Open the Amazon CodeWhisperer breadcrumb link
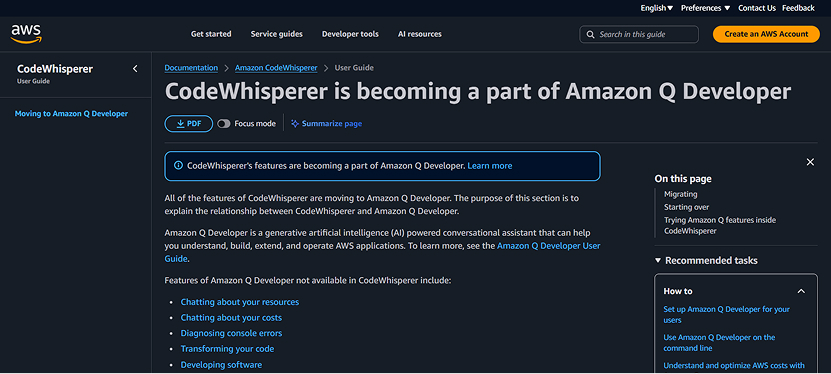Screen dimensions: 831x374 click(x=276, y=68)
